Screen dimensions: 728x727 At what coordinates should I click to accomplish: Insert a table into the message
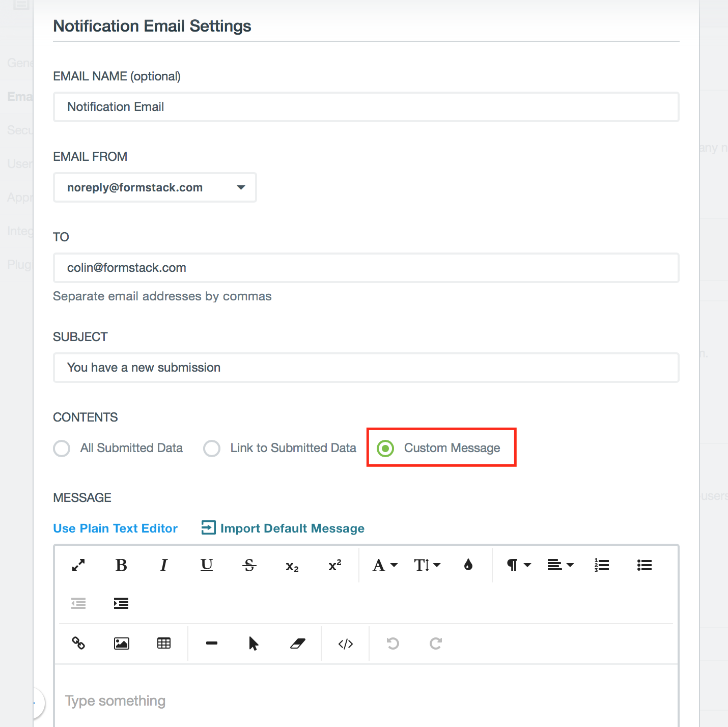(163, 644)
